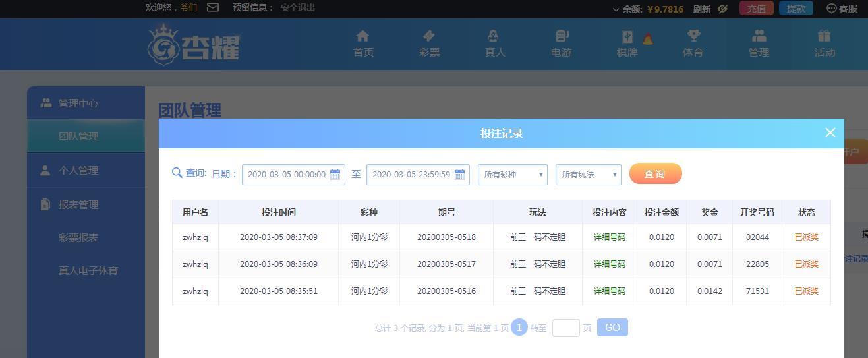Open the 体育 sports trophy icon

(693, 36)
